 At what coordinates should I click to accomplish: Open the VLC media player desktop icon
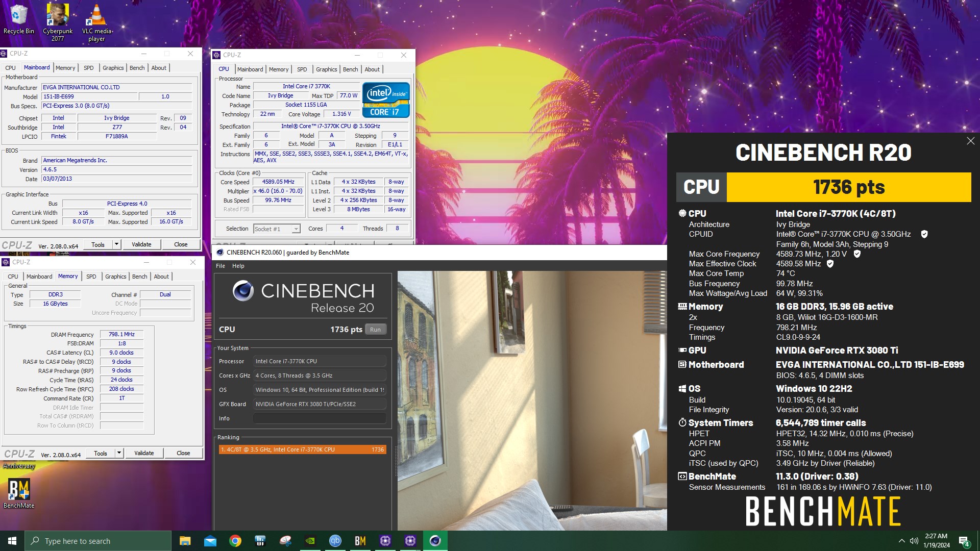[96, 22]
